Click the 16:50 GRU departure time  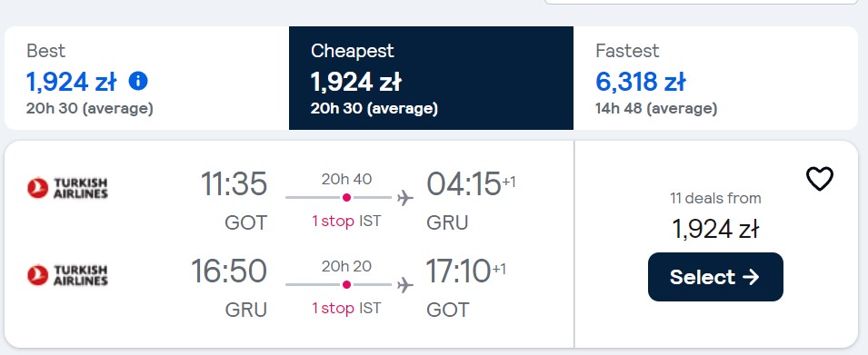coord(229,271)
